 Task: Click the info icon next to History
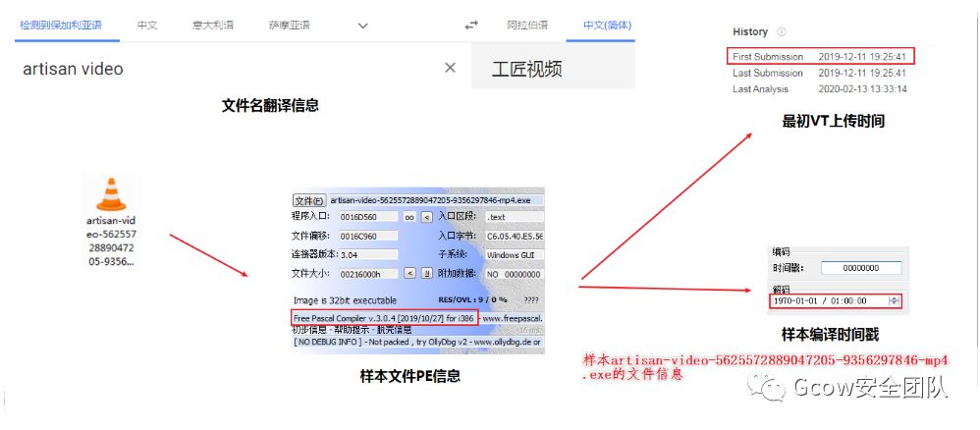coord(782,31)
